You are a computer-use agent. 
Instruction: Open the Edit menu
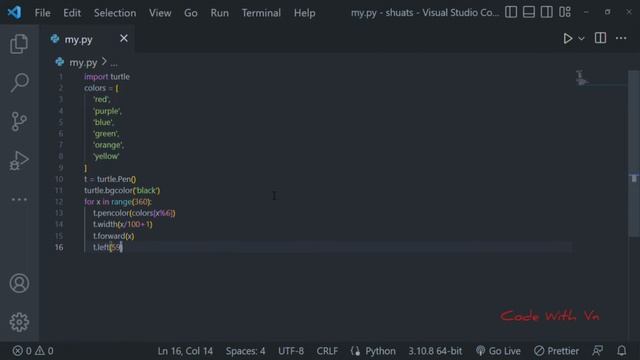click(x=72, y=13)
